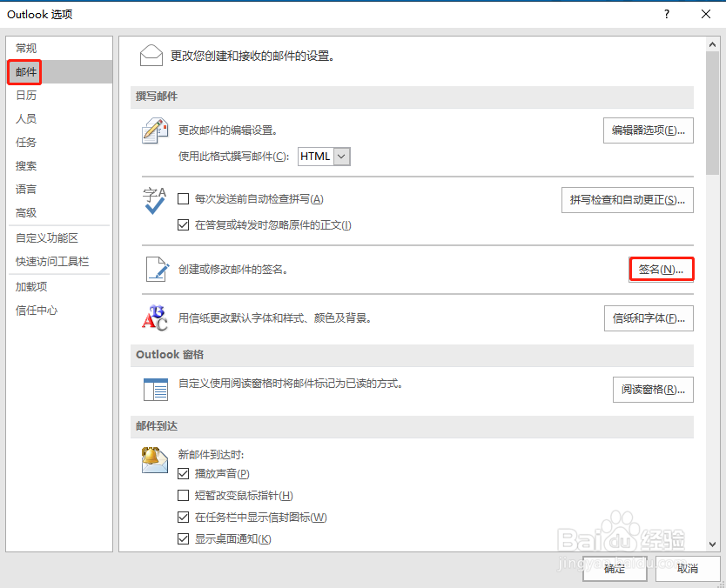The image size is (726, 588).
Task: Click the signature page-with-pen icon
Action: coord(158,270)
